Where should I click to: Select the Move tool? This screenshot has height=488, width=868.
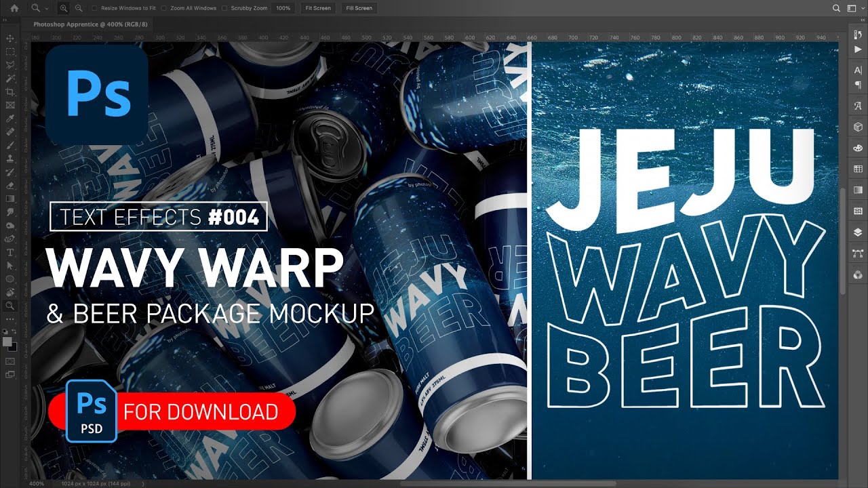click(10, 38)
